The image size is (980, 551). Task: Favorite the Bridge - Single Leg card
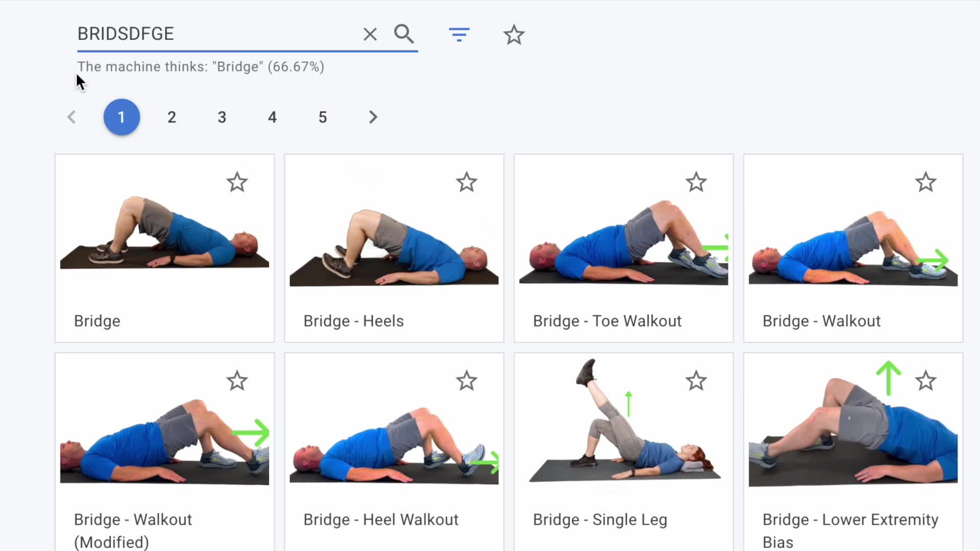pos(696,381)
